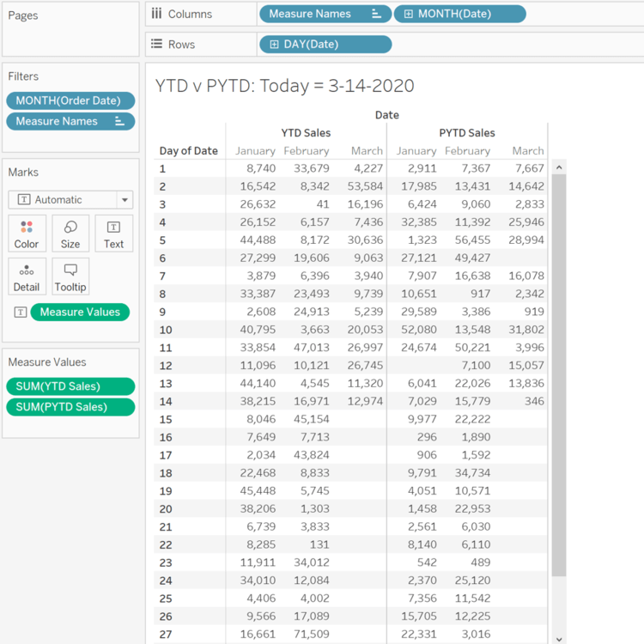Image resolution: width=644 pixels, height=644 pixels.
Task: Click cell value 52,080
Action: (x=419, y=330)
